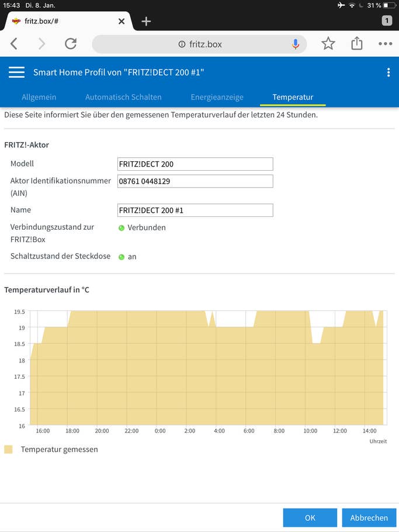Click the 16:00 x-axis time label
Screen dimensions: 399x532
tap(43, 431)
